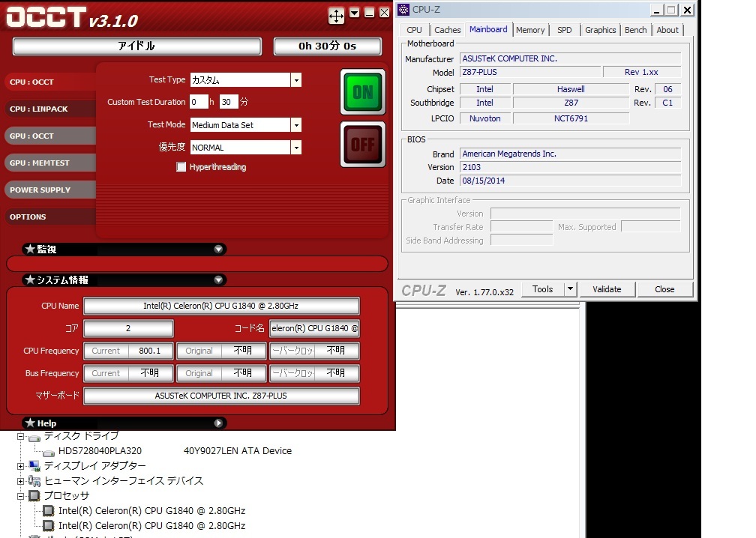Image resolution: width=756 pixels, height=538 pixels.
Task: Switch to the Memory tab in CPU-Z
Action: 530,30
